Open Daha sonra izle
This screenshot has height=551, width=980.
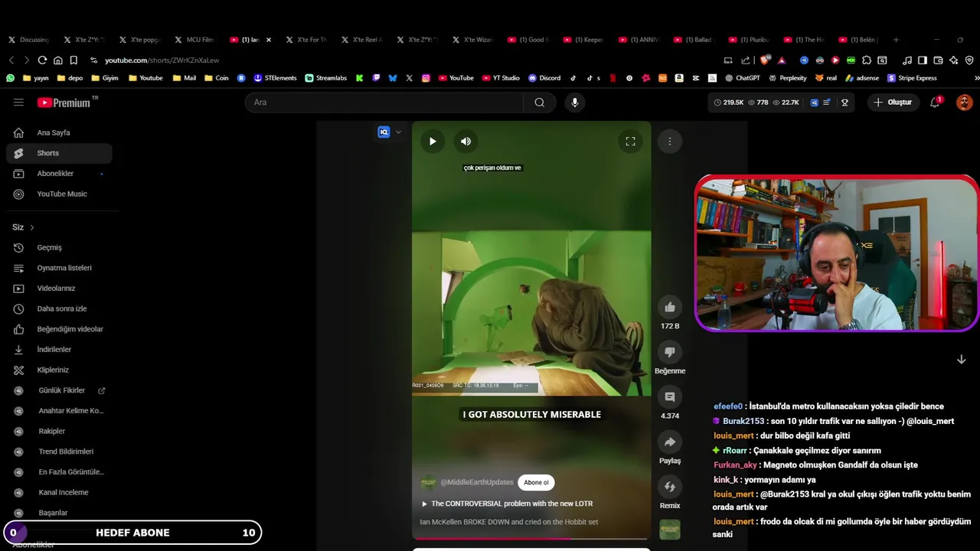coord(59,308)
